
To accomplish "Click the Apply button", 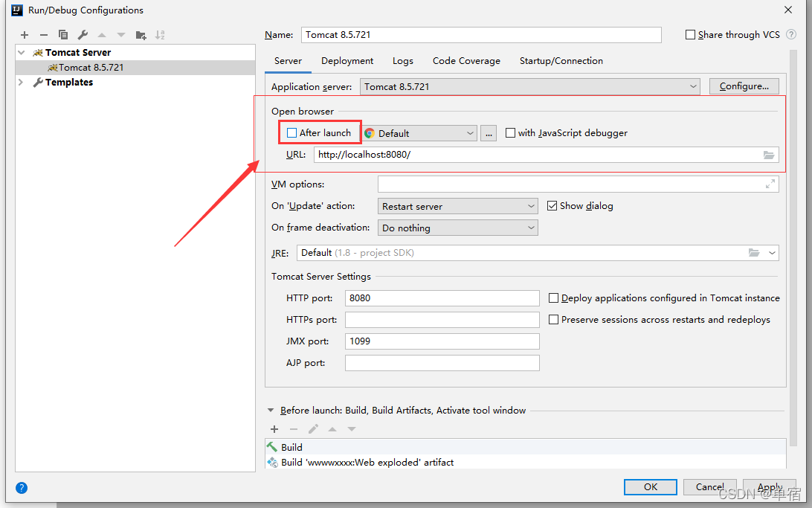I will pos(770,486).
